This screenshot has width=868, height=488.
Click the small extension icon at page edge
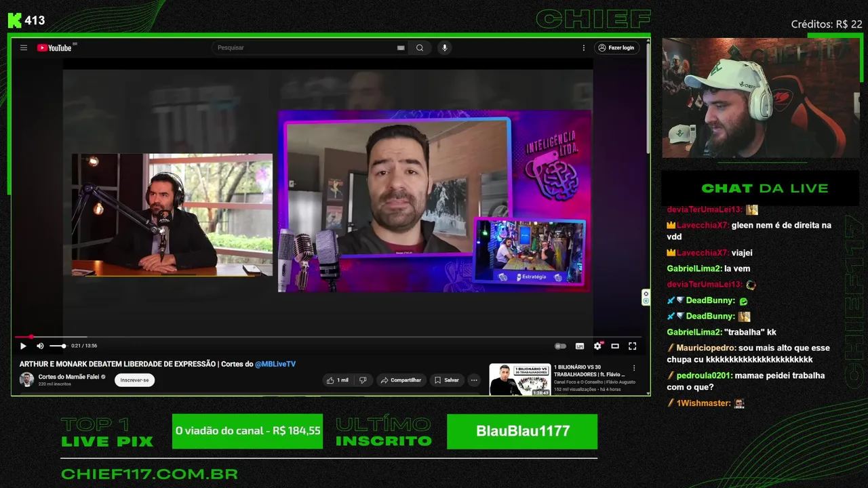[646, 298]
